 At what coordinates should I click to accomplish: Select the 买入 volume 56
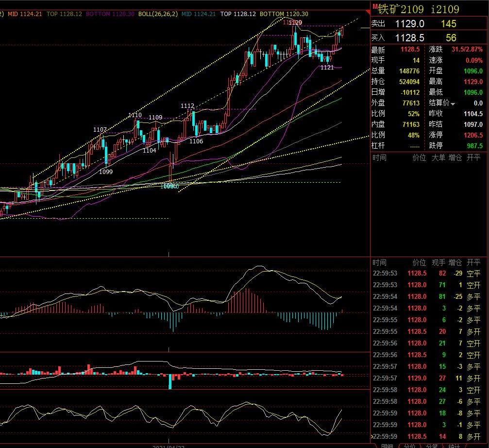[451, 38]
